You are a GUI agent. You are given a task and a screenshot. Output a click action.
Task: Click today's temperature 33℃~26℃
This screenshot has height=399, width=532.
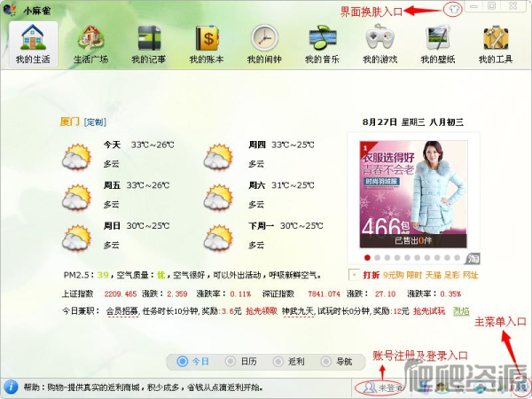tap(153, 145)
